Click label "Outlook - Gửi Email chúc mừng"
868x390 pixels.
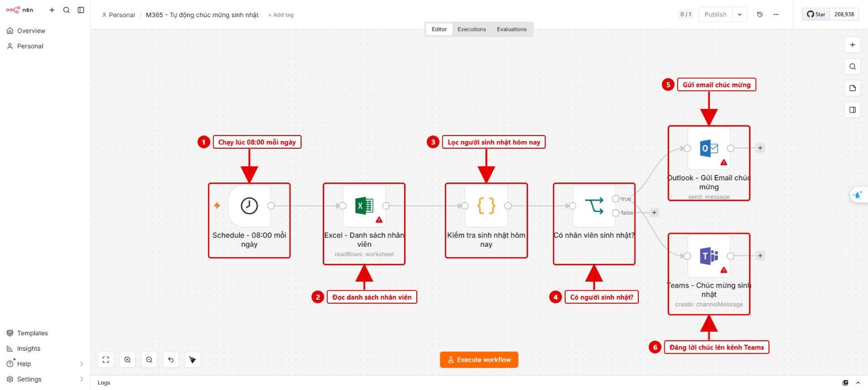709,183
